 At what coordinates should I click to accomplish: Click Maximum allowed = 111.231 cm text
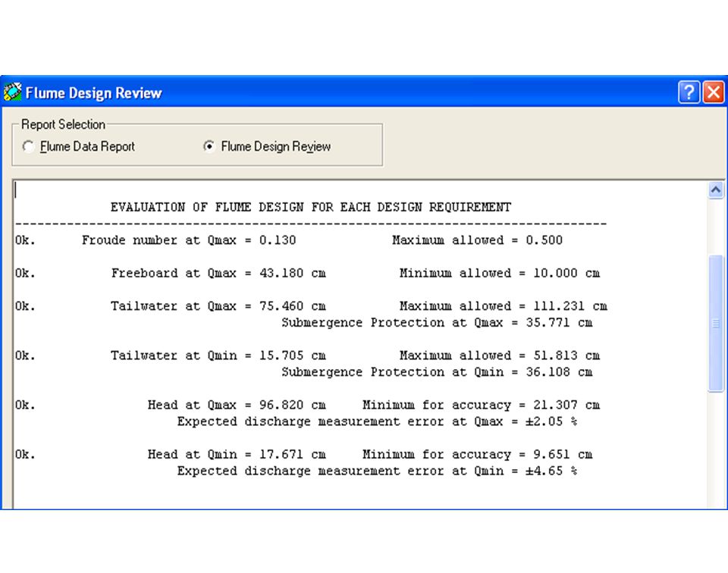tap(504, 305)
